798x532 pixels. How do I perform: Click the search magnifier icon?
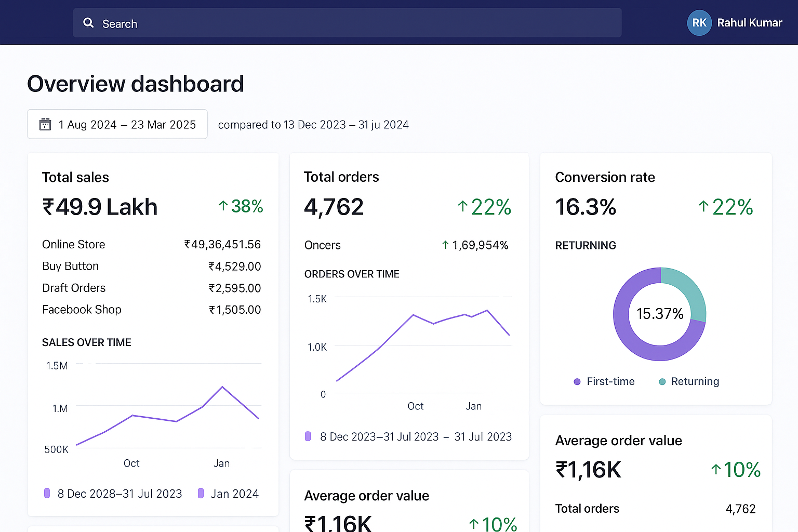click(88, 23)
